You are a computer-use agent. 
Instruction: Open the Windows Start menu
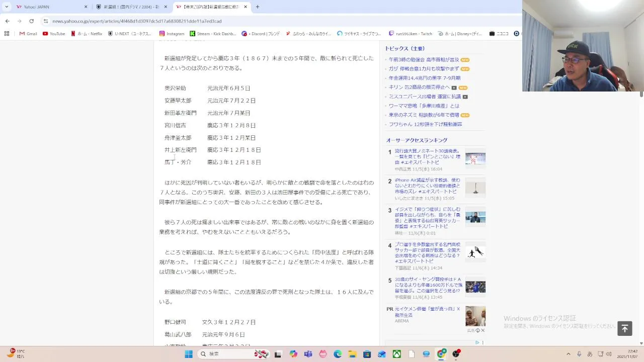click(189, 354)
